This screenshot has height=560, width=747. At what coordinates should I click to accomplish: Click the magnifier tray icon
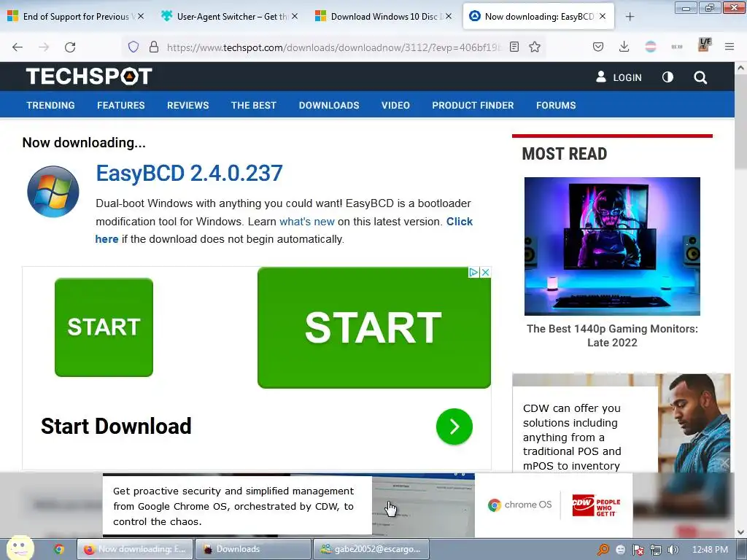point(603,550)
